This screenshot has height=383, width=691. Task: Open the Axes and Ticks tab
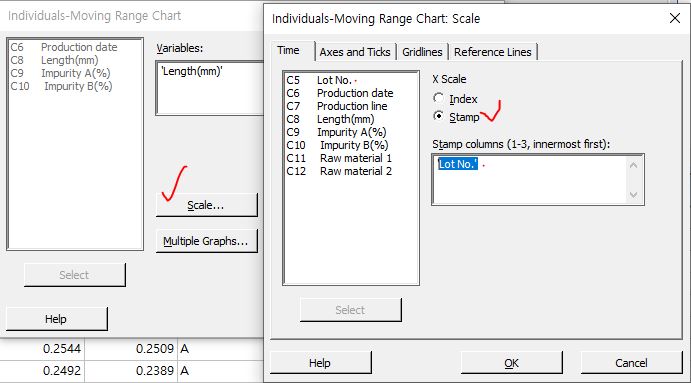point(355,52)
